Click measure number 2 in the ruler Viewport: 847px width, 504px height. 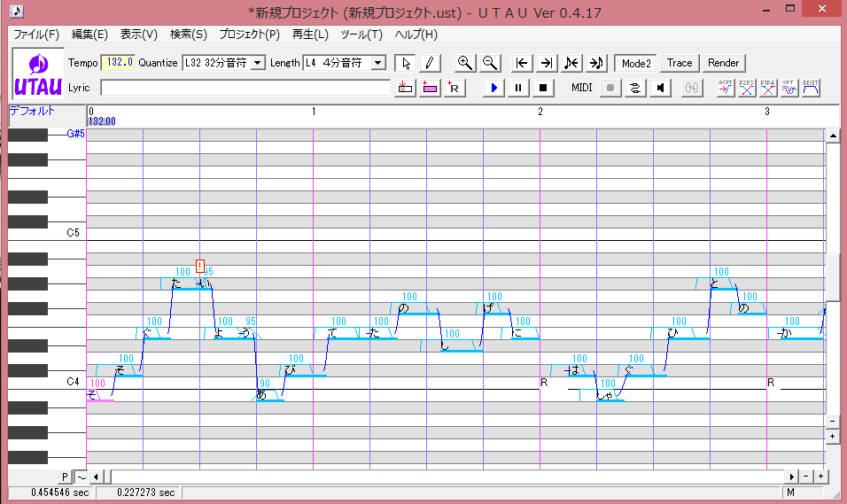click(540, 112)
